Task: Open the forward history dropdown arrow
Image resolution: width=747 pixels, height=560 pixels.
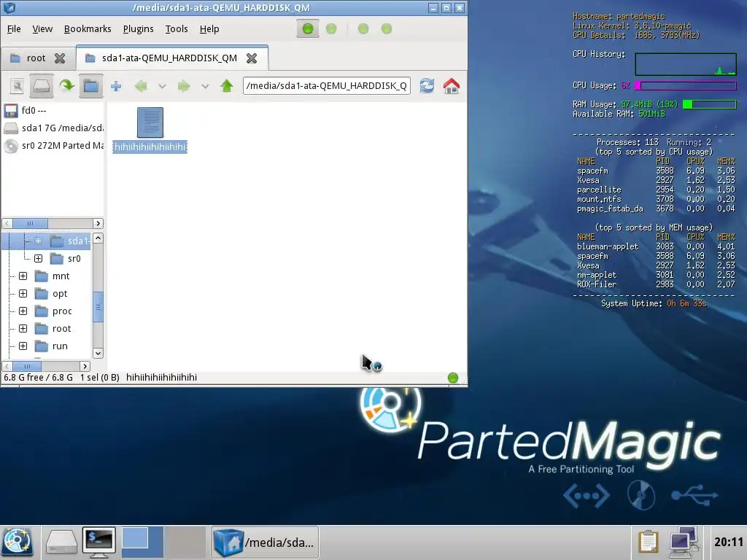Action: pyautogui.click(x=205, y=86)
